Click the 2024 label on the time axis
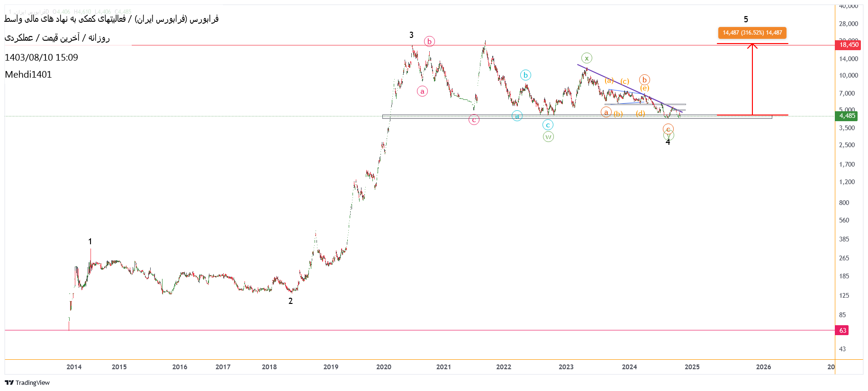Screen dimensions: 868x391 click(629, 367)
